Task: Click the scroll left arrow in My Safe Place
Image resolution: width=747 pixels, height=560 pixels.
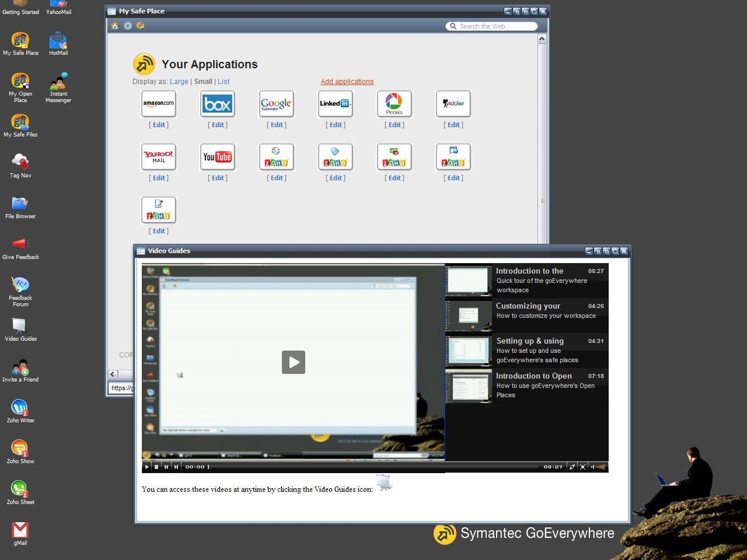Action: 113,374
